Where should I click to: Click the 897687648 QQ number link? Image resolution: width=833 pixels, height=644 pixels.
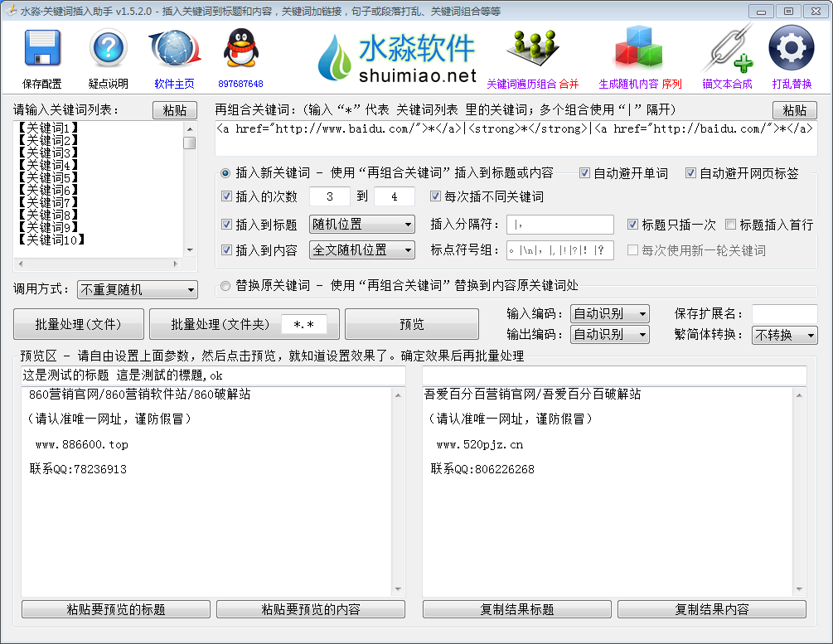[x=240, y=84]
